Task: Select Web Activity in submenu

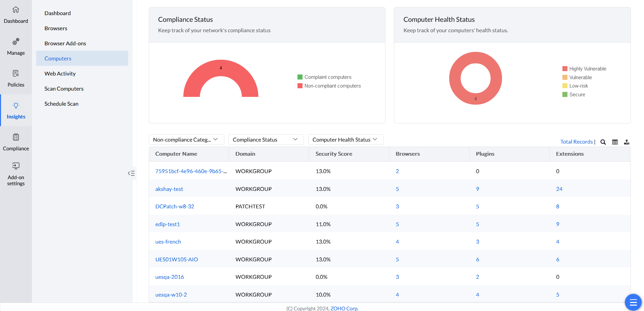Action: [x=60, y=73]
